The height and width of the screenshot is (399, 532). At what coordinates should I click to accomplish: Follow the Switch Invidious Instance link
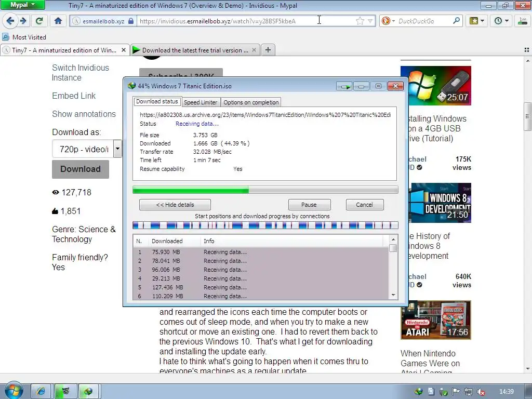coord(81,73)
